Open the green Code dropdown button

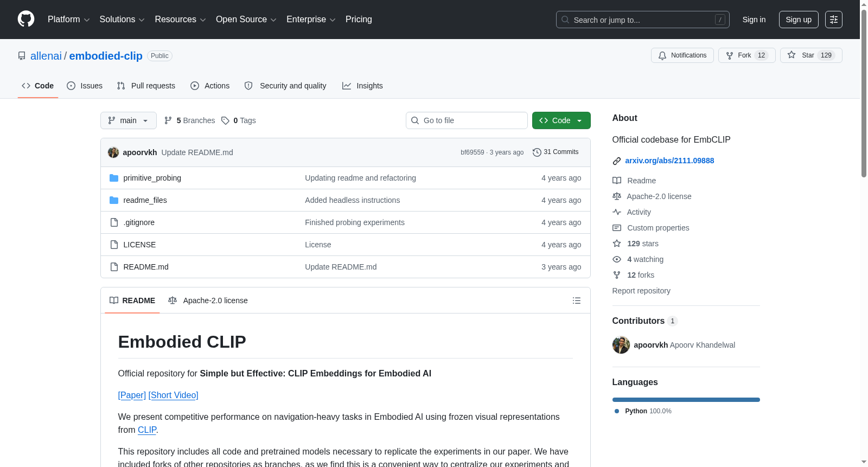pyautogui.click(x=561, y=120)
